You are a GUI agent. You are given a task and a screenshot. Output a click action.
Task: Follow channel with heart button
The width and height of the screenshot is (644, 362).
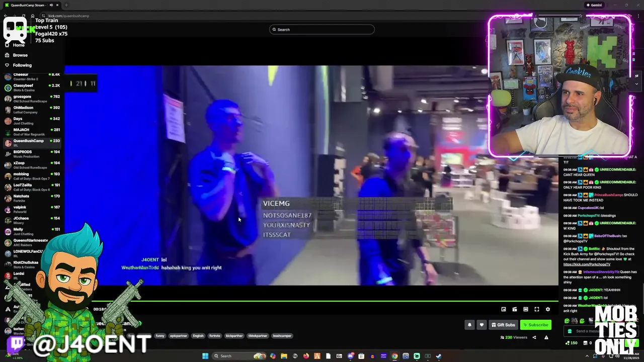pos(481,325)
